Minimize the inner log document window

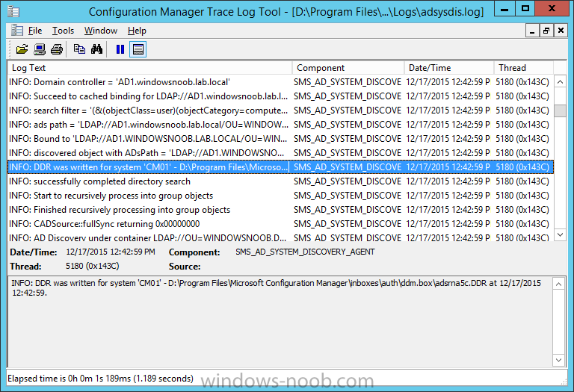[x=532, y=31]
